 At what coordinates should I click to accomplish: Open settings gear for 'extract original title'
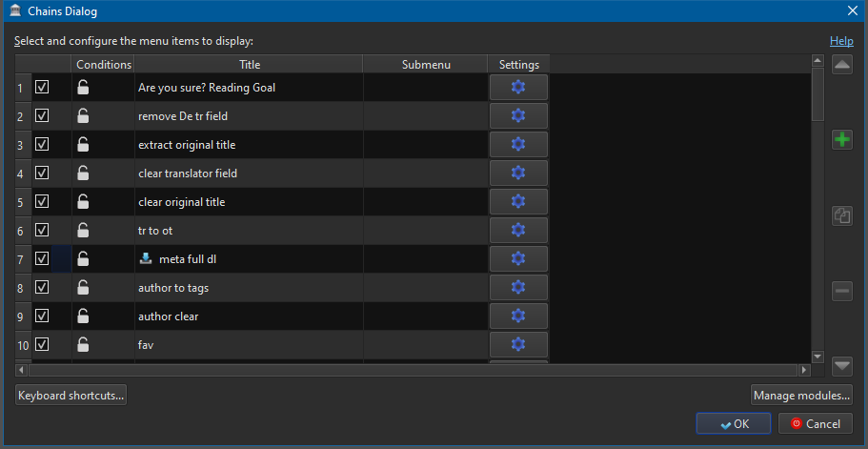point(518,145)
